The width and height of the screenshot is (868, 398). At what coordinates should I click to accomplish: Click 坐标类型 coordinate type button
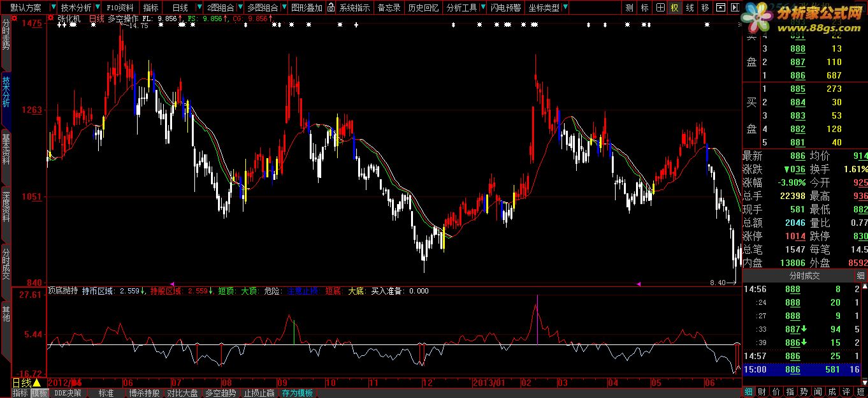click(545, 8)
